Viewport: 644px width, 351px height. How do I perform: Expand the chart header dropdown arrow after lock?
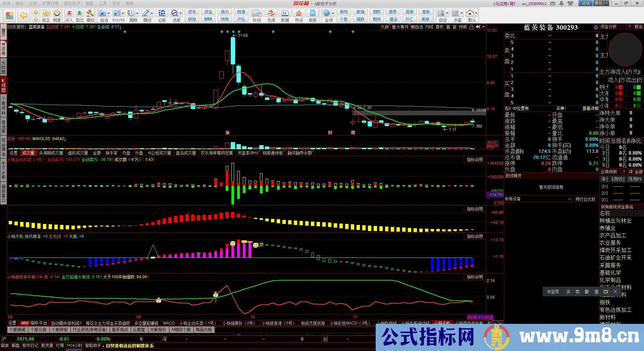[483, 27]
